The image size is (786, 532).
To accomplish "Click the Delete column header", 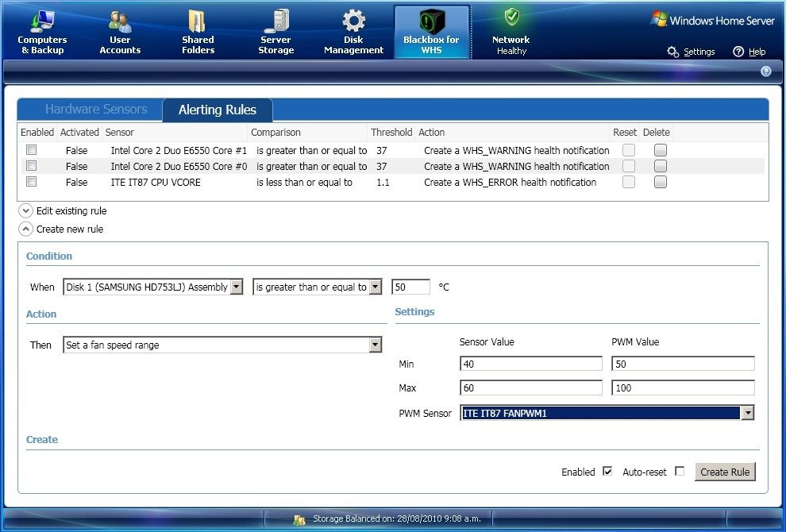I will [656, 133].
